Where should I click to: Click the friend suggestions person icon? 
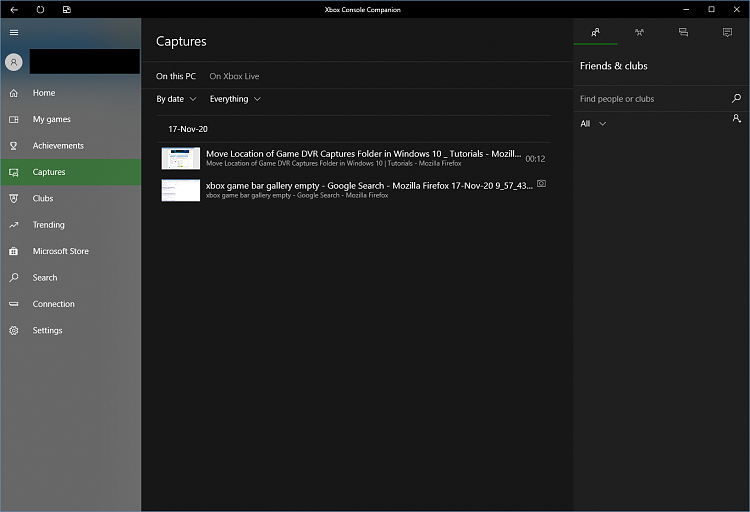point(737,118)
